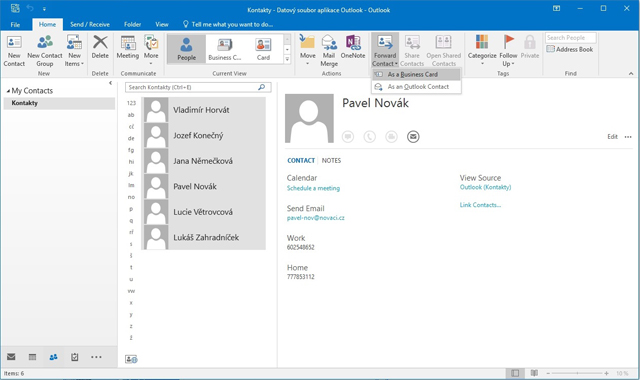This screenshot has height=380, width=640.
Task: Open the New Items menu
Action: [74, 51]
